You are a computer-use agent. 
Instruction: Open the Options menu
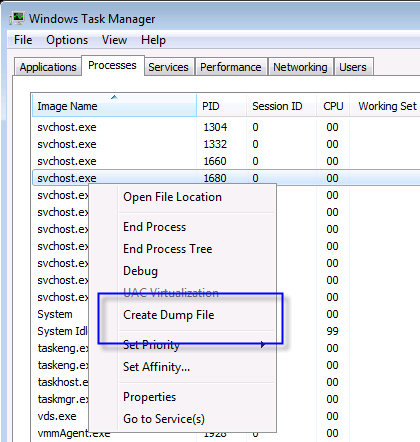tap(67, 40)
